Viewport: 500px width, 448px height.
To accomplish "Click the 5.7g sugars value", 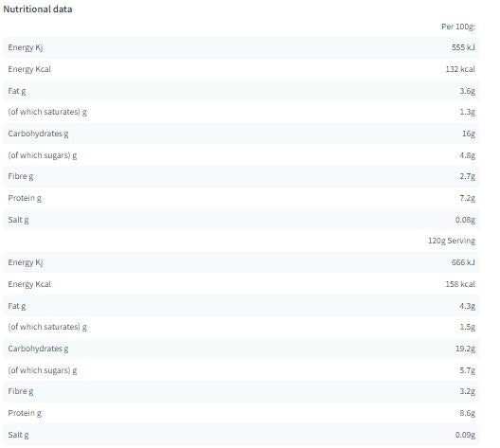I will 468,370.
